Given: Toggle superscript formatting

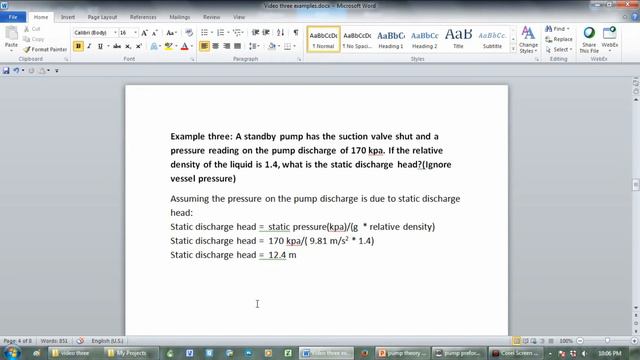Looking at the screenshot, I should [x=138, y=46].
